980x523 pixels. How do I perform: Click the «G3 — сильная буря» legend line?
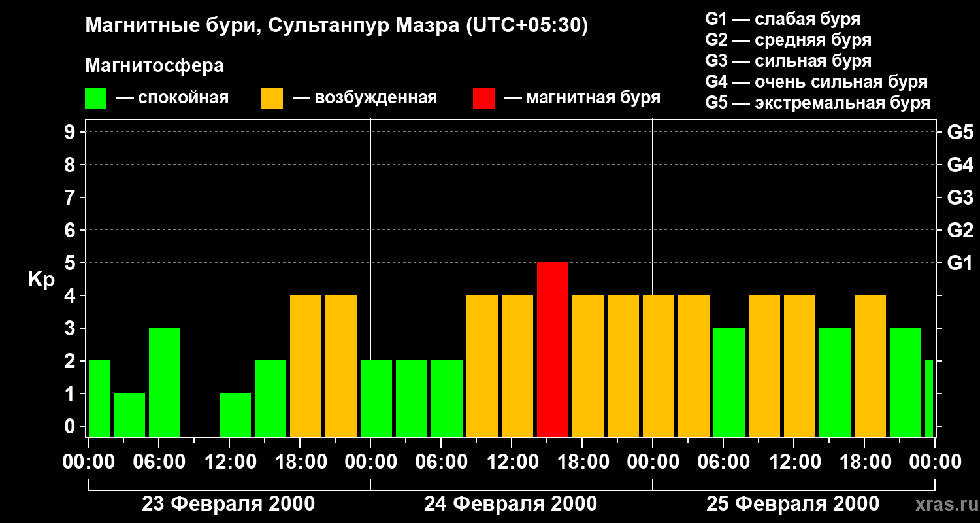[789, 61]
